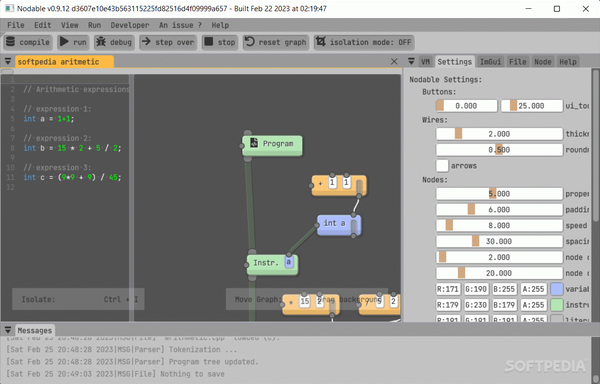Switch to the Node tab
Image resolution: width=600 pixels, height=384 pixels.
(543, 62)
